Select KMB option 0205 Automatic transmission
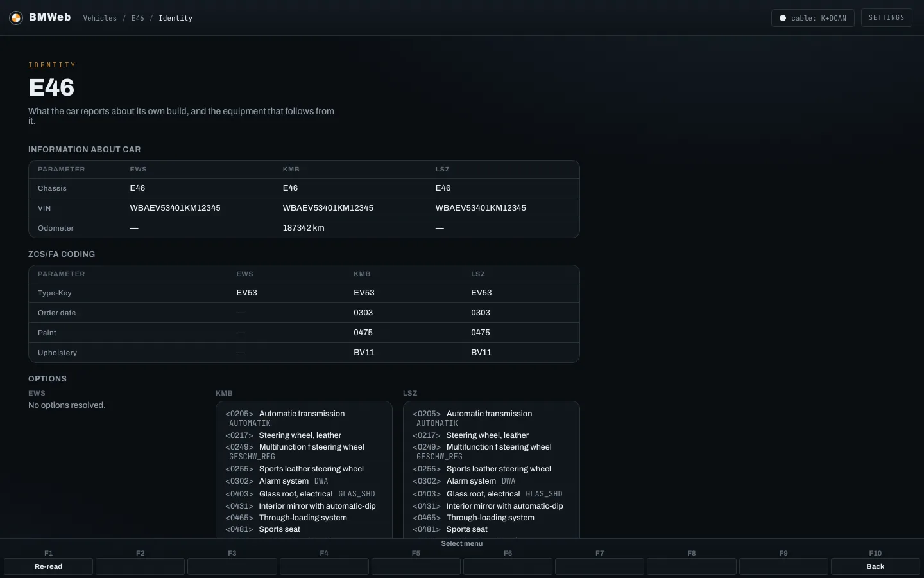 [304, 418]
